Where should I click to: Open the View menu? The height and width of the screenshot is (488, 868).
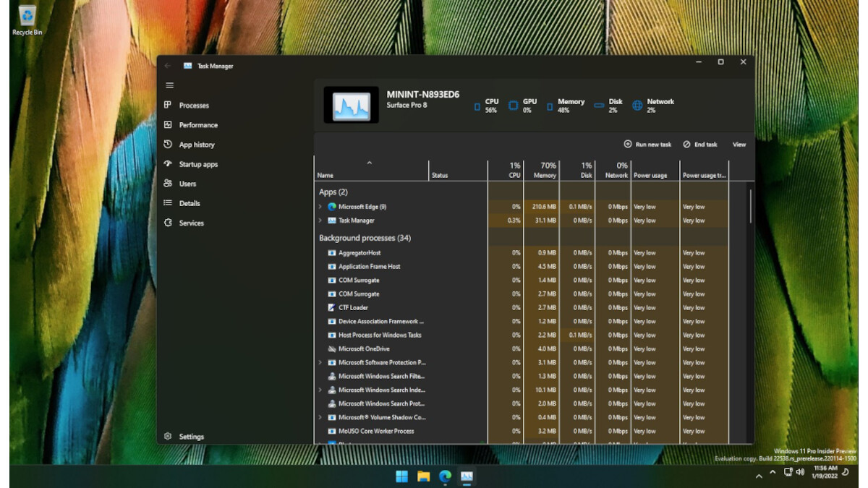[x=739, y=145]
